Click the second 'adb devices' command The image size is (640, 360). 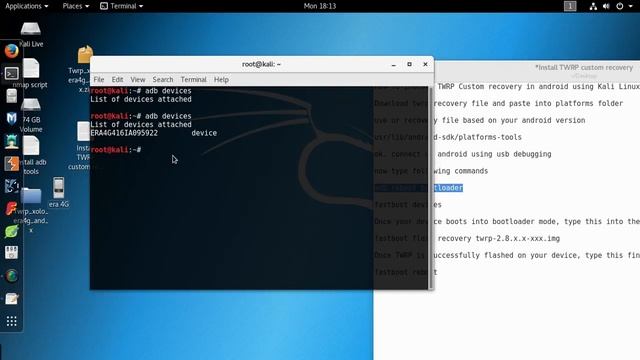168,116
